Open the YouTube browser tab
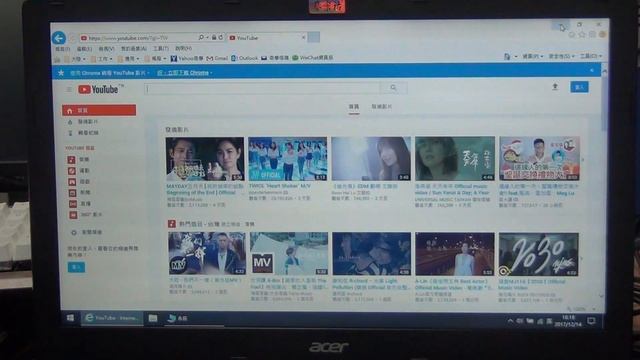 coord(267,38)
